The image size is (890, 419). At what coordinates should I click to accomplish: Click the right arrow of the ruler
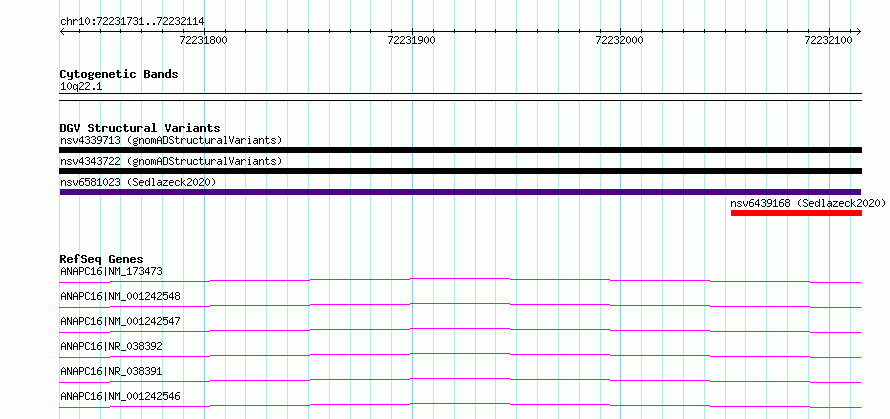coord(858,31)
